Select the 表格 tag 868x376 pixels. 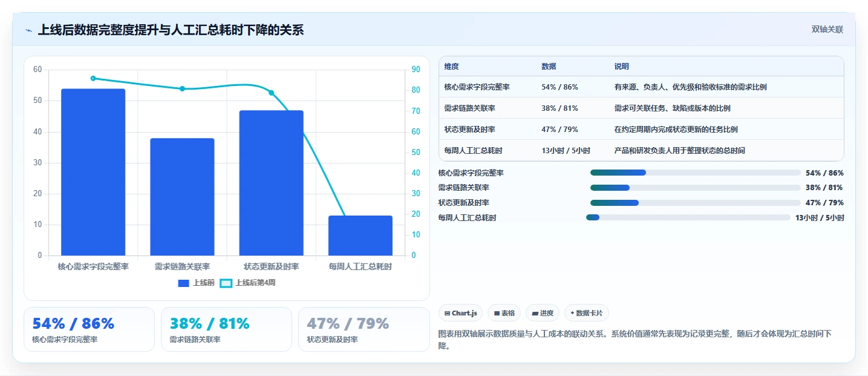click(x=504, y=313)
